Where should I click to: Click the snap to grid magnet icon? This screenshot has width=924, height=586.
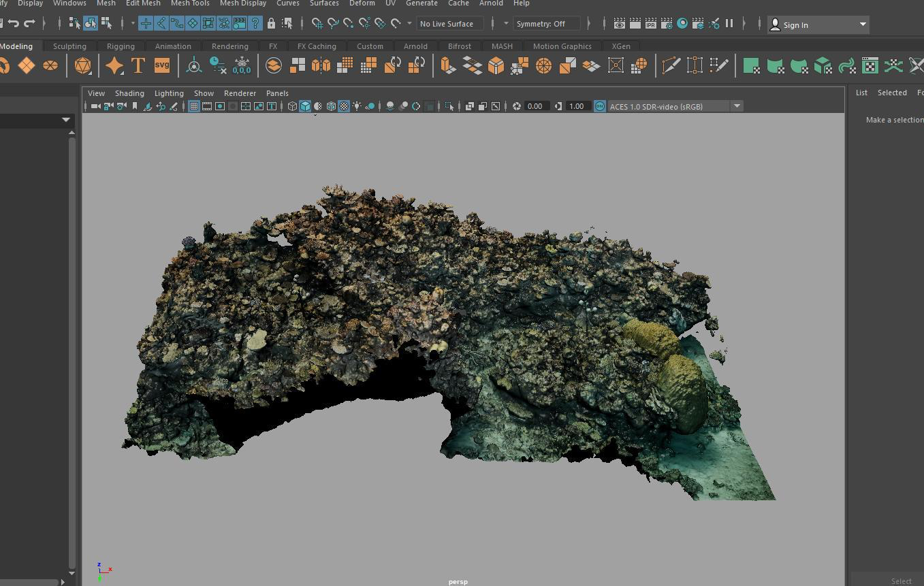click(317, 24)
